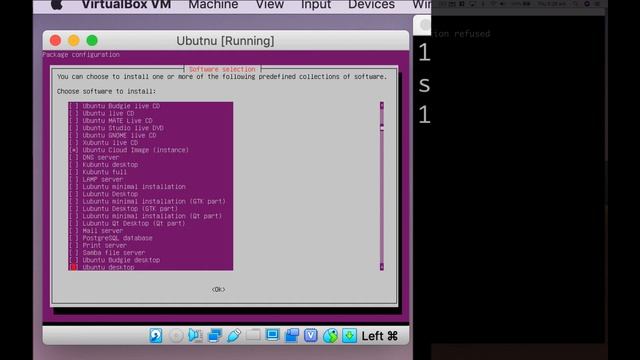
Task: Check the Samba file server box
Action: tap(74, 253)
